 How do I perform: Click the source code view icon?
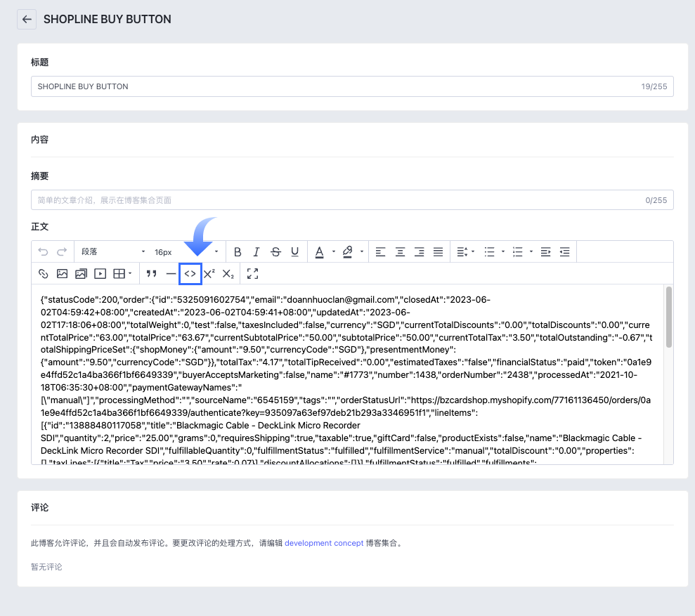click(x=190, y=274)
